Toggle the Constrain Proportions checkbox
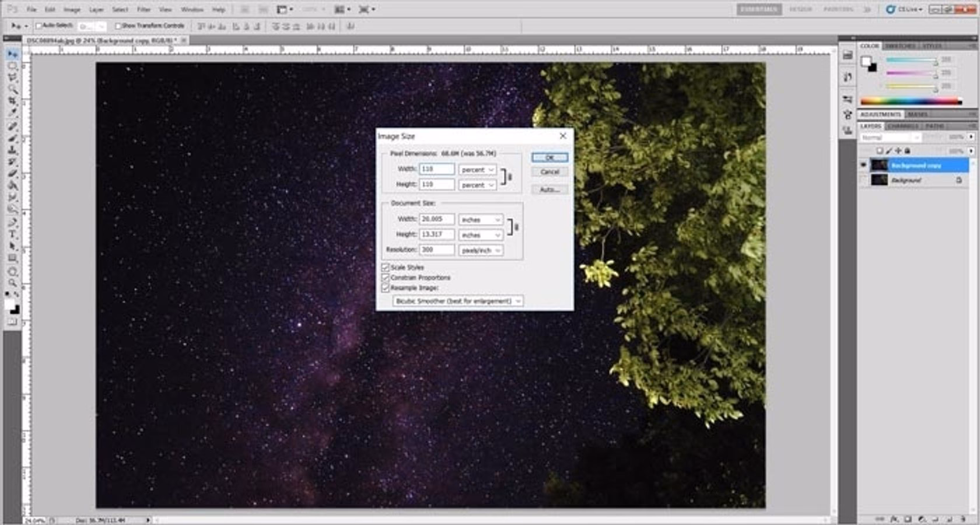This screenshot has height=525, width=980. (x=386, y=278)
